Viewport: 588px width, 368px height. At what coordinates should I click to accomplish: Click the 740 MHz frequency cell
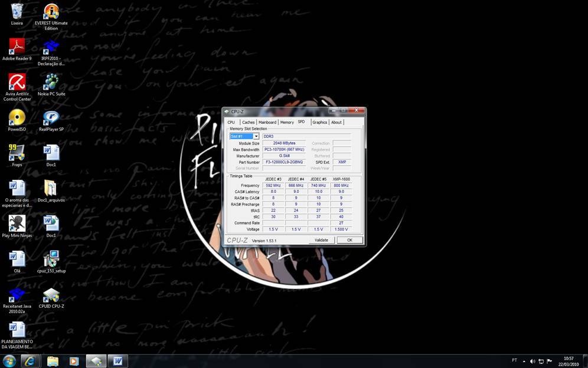click(x=318, y=186)
